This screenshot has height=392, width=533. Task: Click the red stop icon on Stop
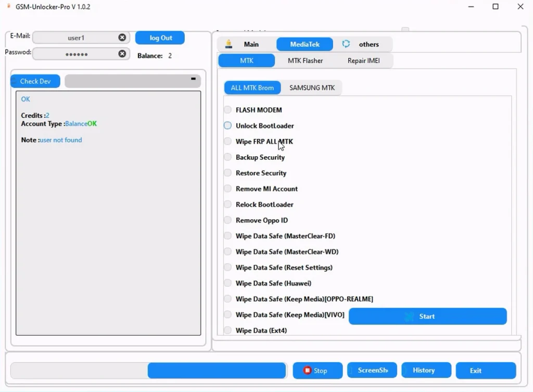coord(307,371)
